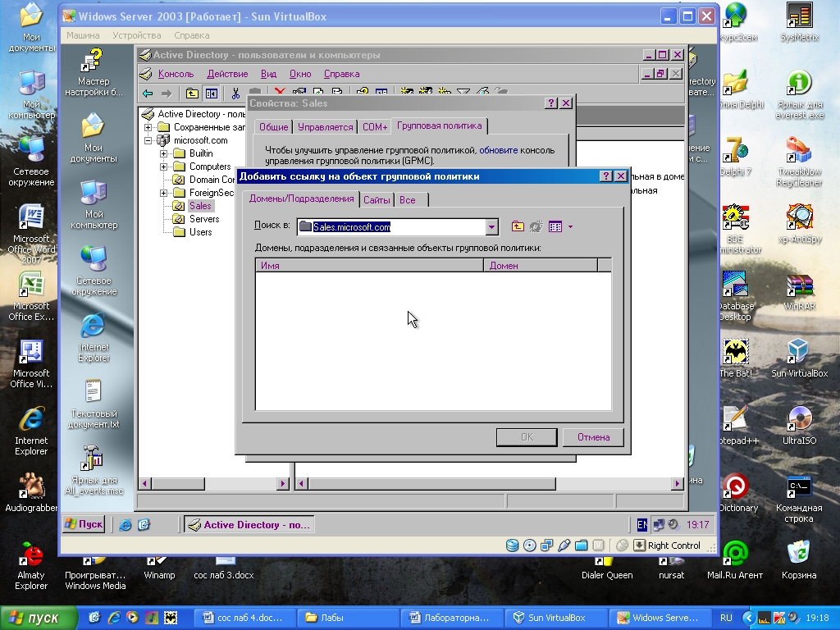Select the Servers tree item
This screenshot has height=630, width=840.
204,219
